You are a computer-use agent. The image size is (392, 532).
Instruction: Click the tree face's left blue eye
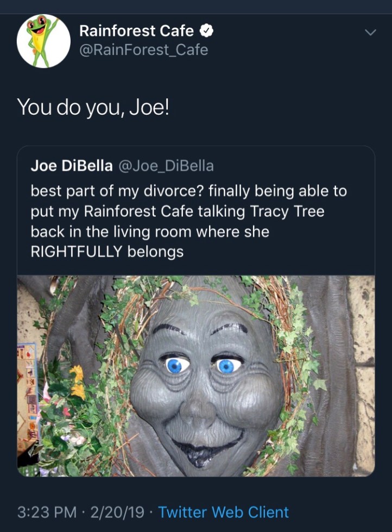(175, 365)
